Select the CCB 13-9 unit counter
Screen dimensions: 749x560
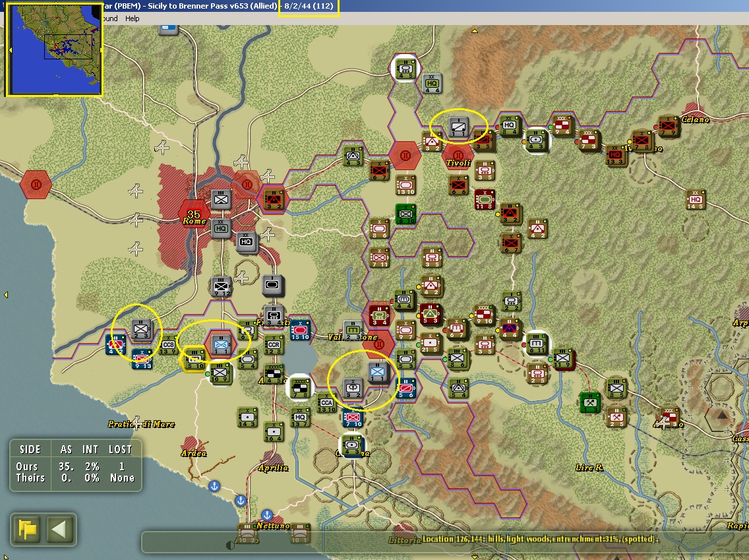pyautogui.click(x=168, y=346)
